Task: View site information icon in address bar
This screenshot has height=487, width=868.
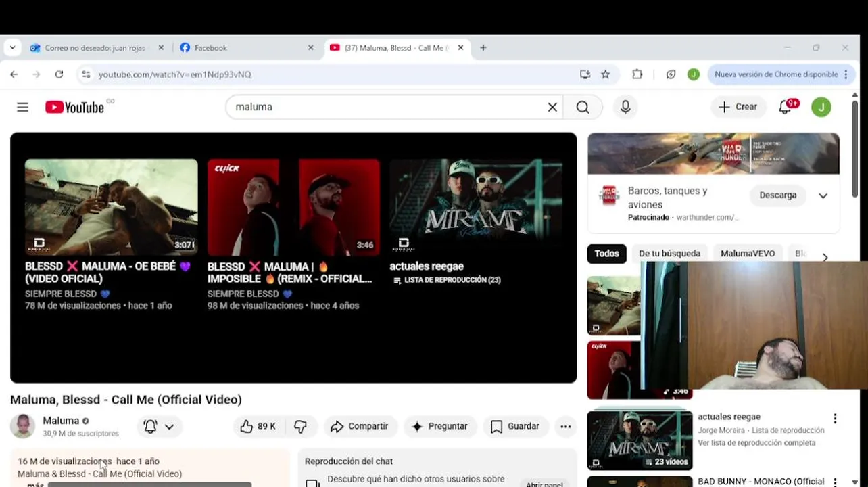Action: (x=86, y=74)
